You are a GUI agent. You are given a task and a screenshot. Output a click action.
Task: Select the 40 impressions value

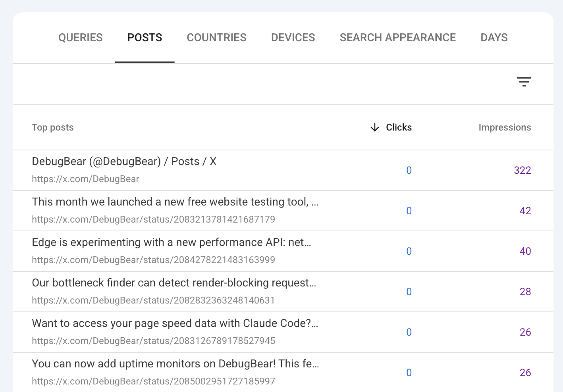pyautogui.click(x=525, y=251)
